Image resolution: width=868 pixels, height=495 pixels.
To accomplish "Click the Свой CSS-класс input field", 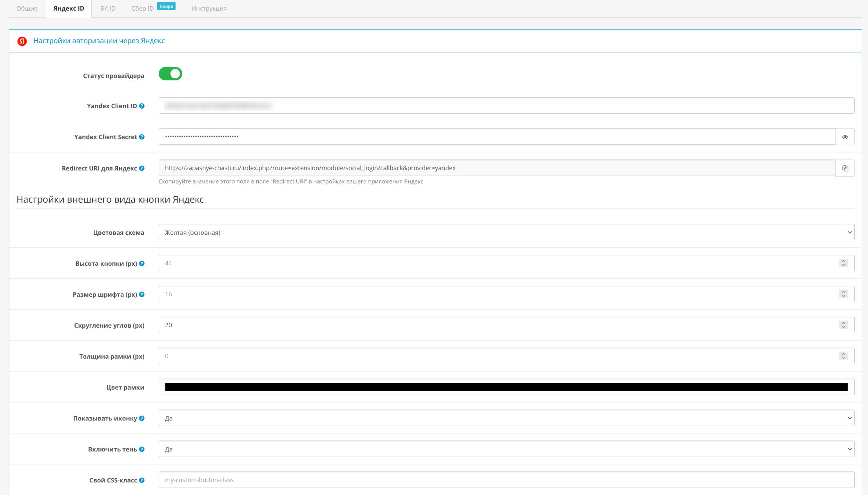I will tap(506, 480).
